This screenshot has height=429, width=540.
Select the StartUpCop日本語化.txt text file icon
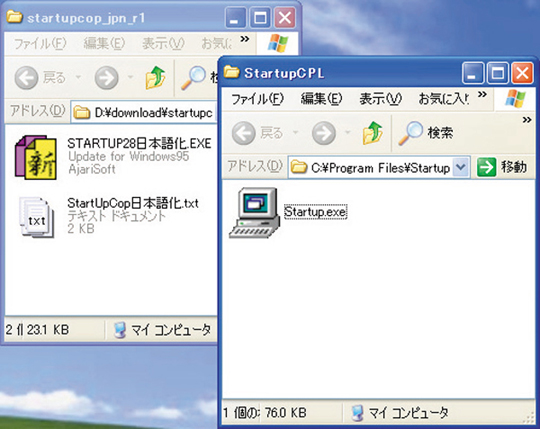point(37,217)
